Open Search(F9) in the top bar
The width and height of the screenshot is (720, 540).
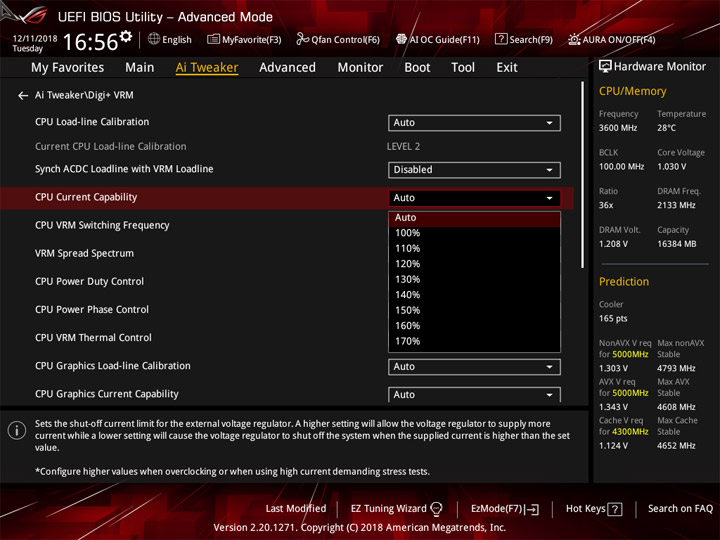coord(523,39)
